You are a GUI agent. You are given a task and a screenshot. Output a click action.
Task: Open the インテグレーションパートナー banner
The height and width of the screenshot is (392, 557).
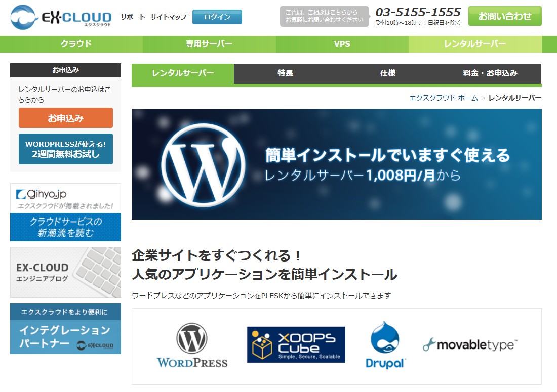65,329
